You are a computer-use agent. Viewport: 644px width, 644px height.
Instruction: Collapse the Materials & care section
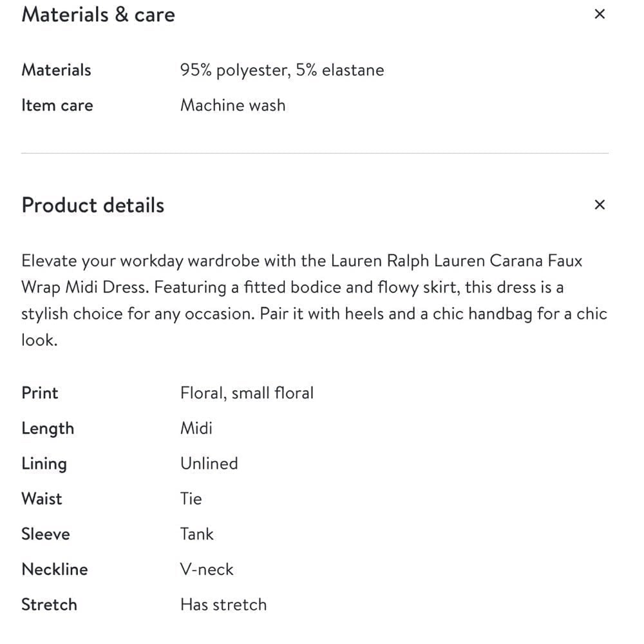tap(600, 14)
